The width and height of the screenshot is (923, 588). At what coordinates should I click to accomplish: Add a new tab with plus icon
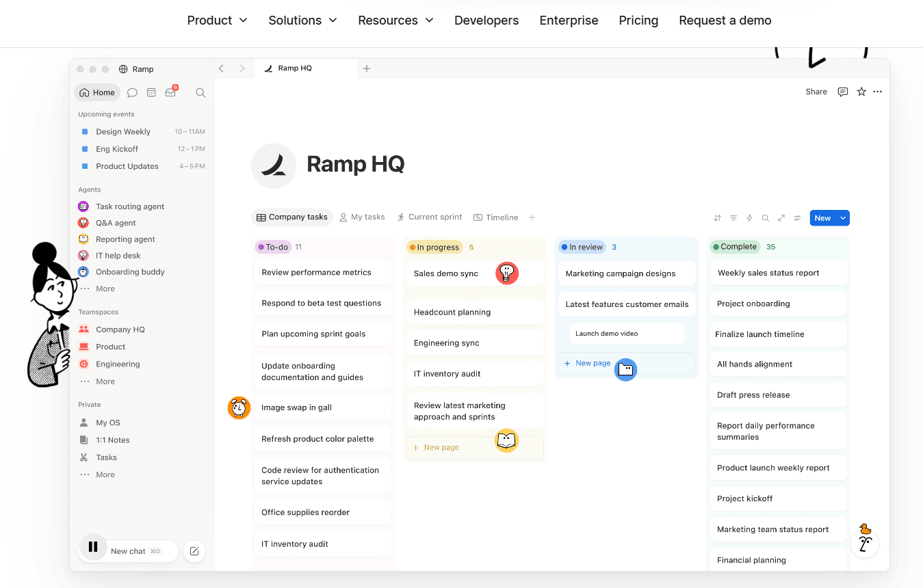367,68
